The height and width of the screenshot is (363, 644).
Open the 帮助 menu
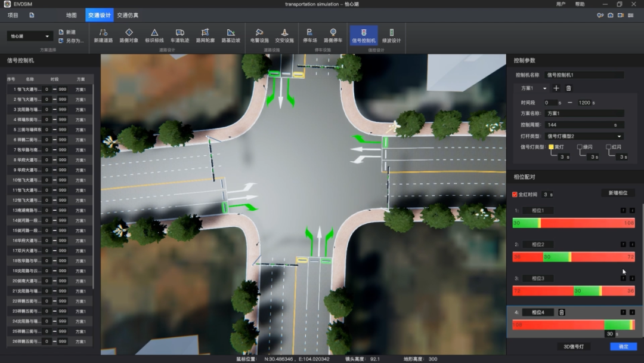point(580,4)
